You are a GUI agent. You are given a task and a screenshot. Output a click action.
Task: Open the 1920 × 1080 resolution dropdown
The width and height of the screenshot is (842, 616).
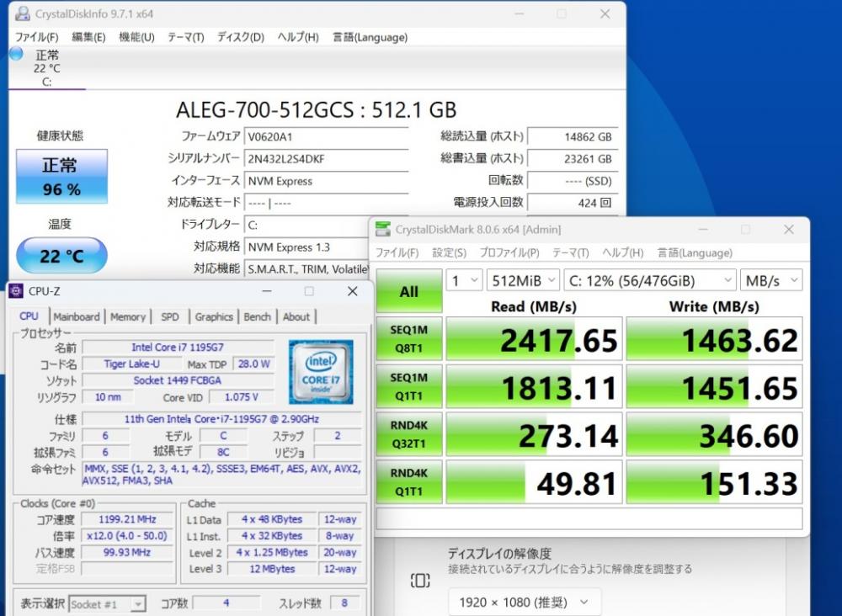click(524, 602)
